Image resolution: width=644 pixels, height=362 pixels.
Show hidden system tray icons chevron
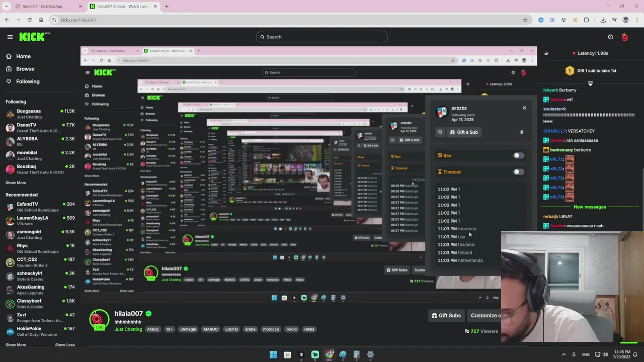563,354
